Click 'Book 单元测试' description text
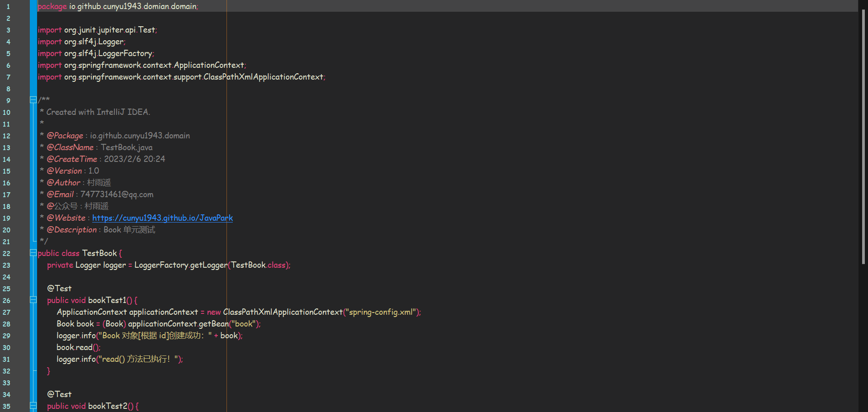868x412 pixels. point(129,230)
